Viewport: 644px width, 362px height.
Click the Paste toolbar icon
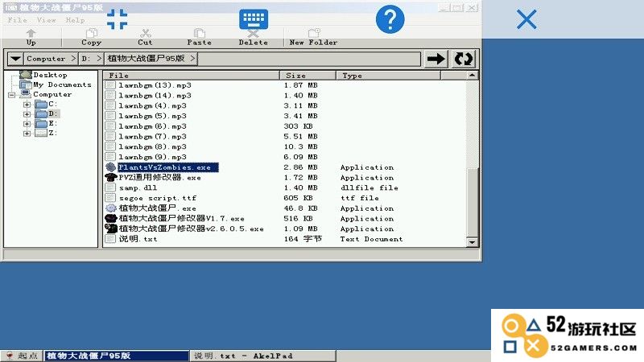click(199, 33)
